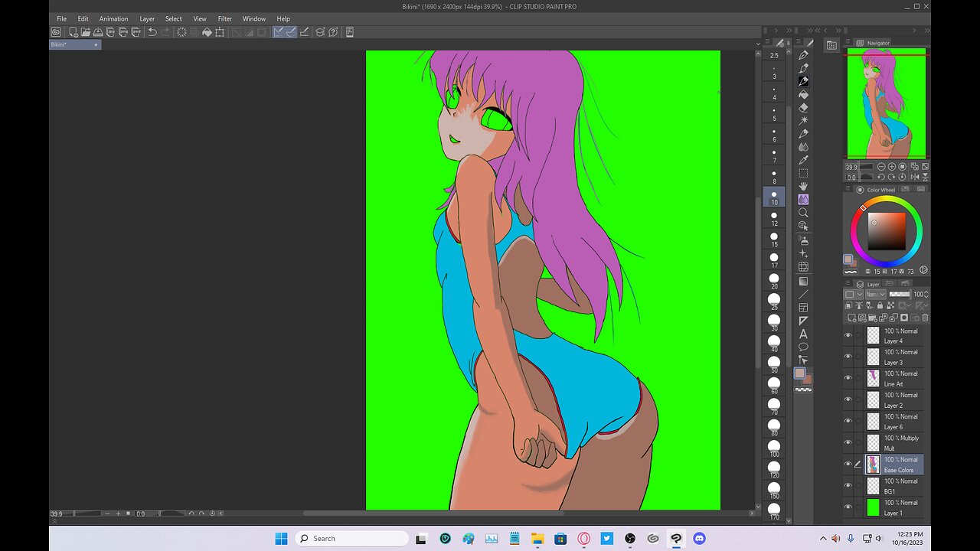Click the layer opacity slider
This screenshot has height=551, width=980.
point(900,294)
